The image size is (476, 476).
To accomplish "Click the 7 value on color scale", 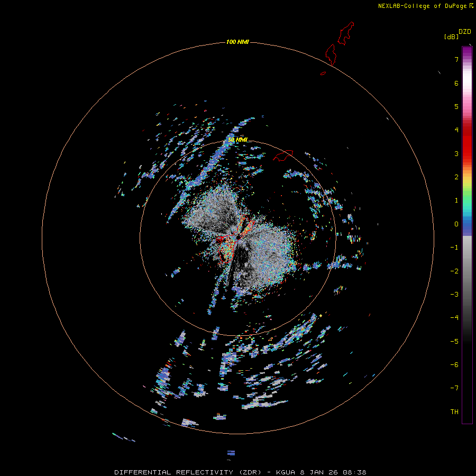I will 456,59.
